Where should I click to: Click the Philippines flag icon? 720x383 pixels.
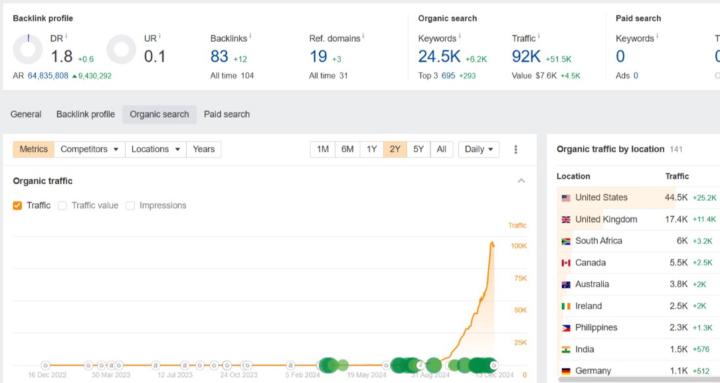[x=566, y=328]
